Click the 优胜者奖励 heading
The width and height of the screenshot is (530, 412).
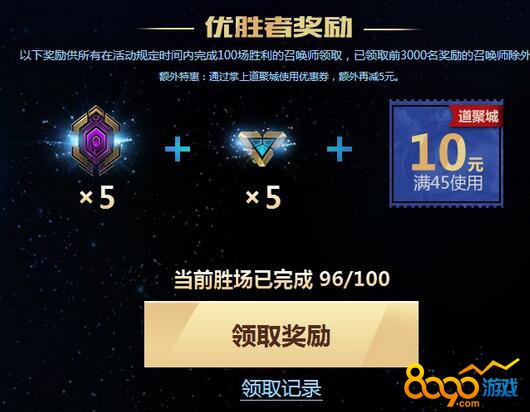(x=279, y=27)
